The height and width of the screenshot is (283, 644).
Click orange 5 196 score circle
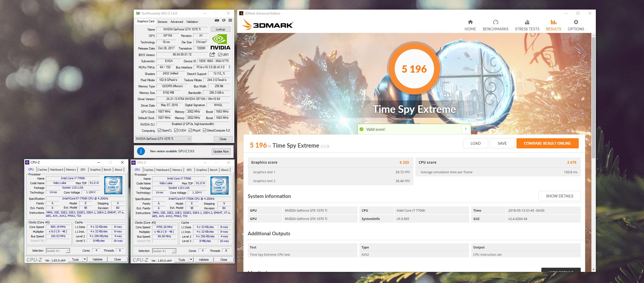414,69
